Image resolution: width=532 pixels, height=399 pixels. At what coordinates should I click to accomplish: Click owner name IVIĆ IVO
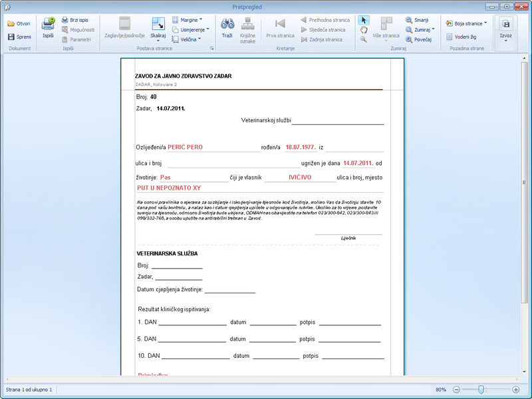click(300, 178)
